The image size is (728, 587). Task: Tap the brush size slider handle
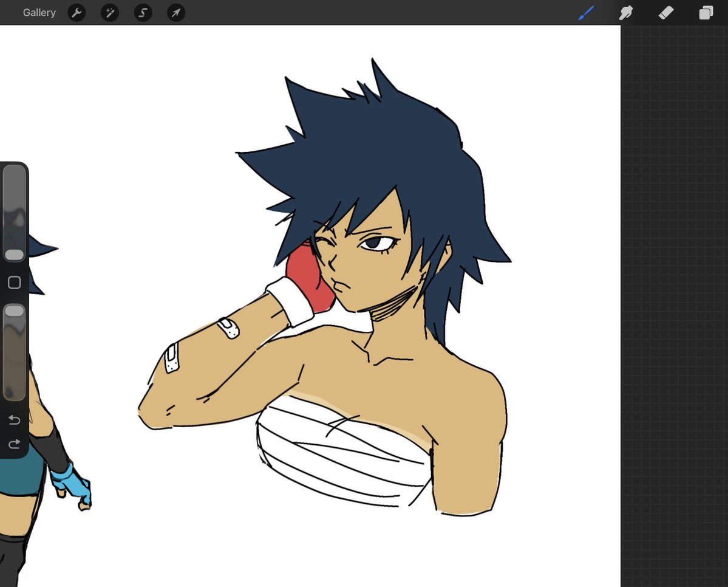tap(14, 255)
